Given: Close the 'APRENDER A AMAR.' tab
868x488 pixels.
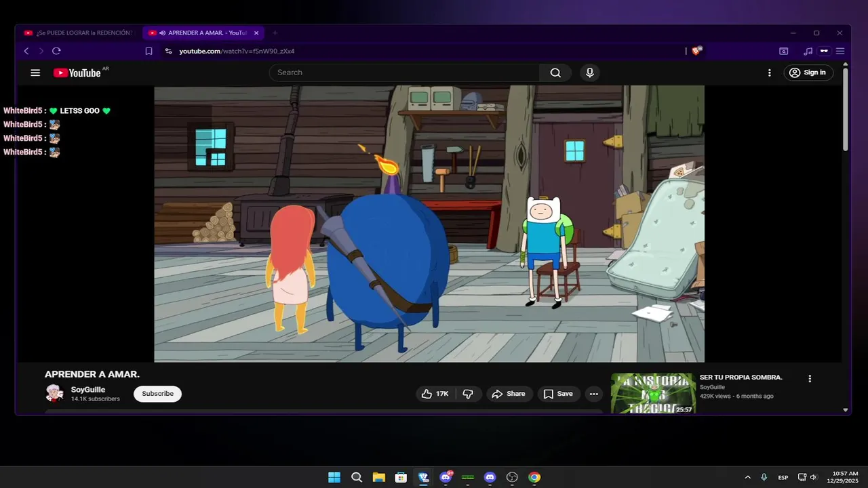Looking at the screenshot, I should tap(256, 33).
